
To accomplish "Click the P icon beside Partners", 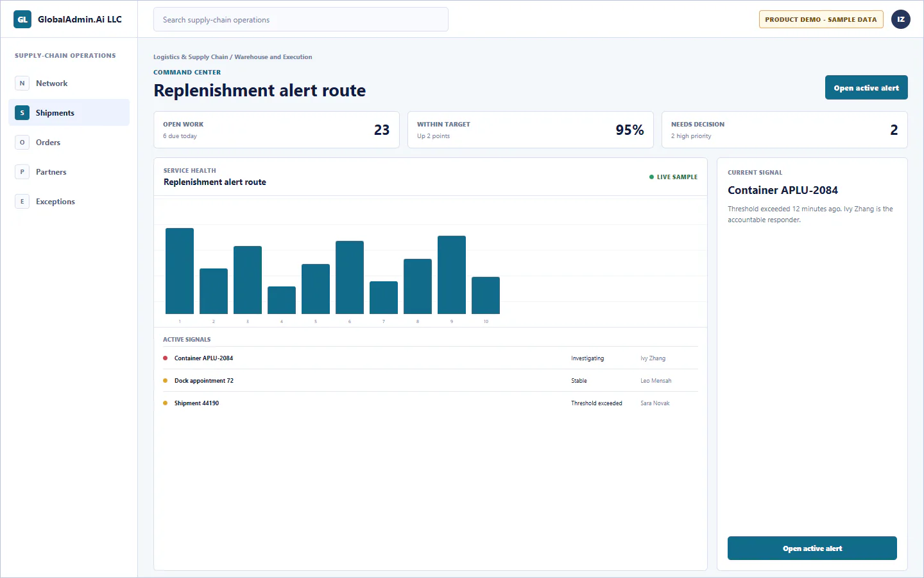I will pyautogui.click(x=22, y=172).
